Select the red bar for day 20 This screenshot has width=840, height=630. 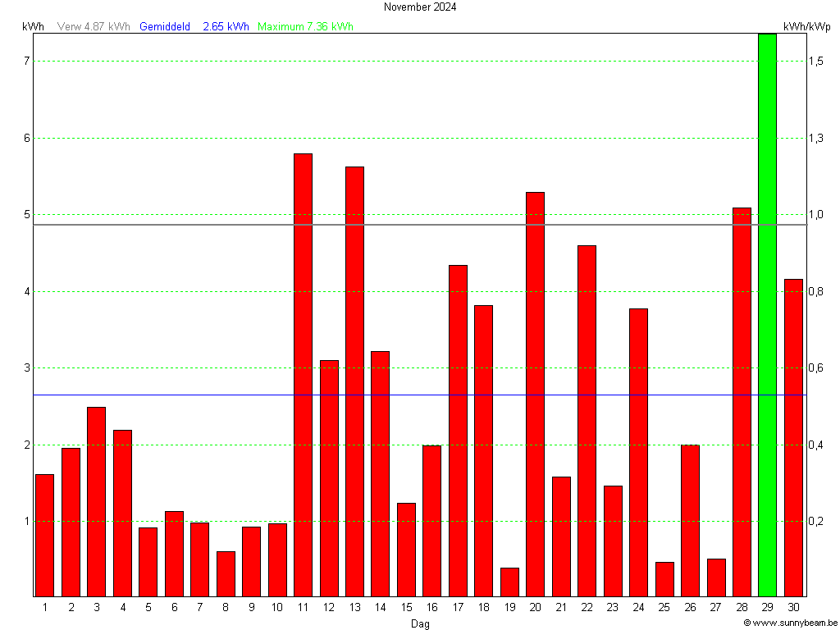point(535,395)
